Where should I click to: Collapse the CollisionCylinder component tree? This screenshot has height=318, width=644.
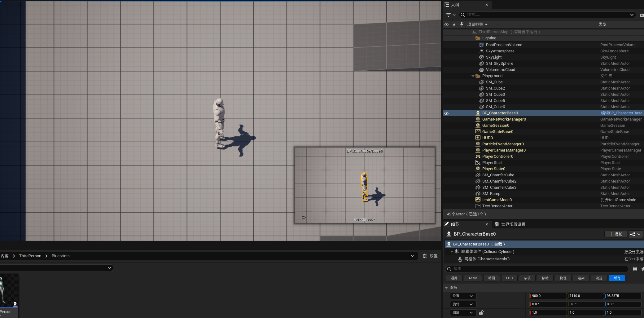tap(452, 252)
